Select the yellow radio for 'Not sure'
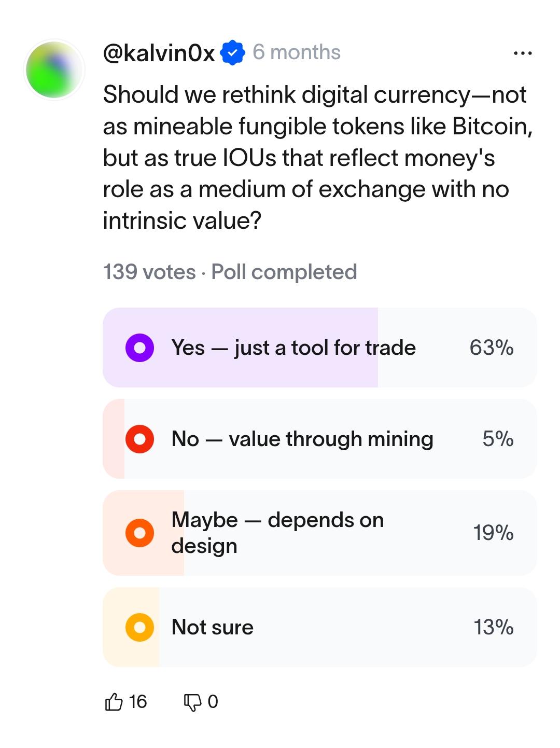 139,627
